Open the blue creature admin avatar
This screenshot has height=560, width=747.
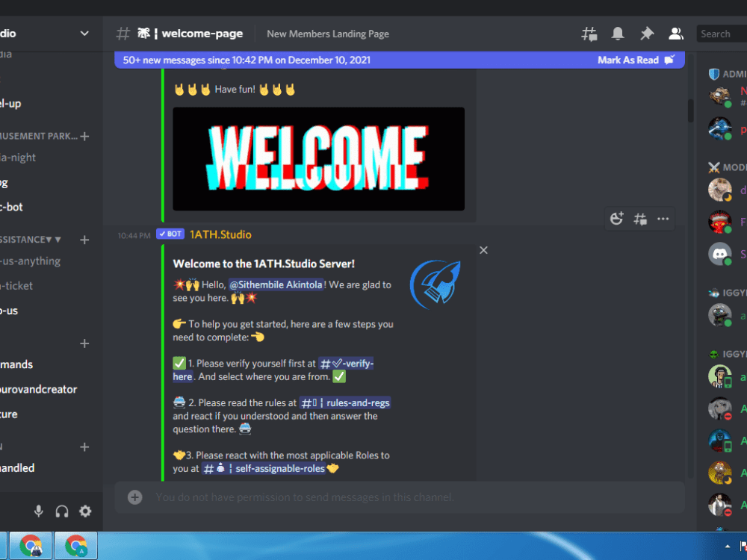pyautogui.click(x=719, y=128)
